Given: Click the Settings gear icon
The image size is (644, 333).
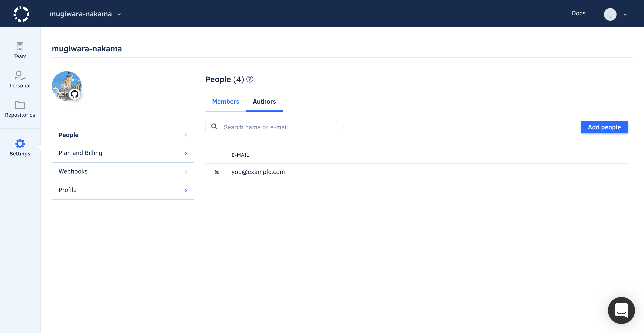Looking at the screenshot, I should pyautogui.click(x=20, y=144).
